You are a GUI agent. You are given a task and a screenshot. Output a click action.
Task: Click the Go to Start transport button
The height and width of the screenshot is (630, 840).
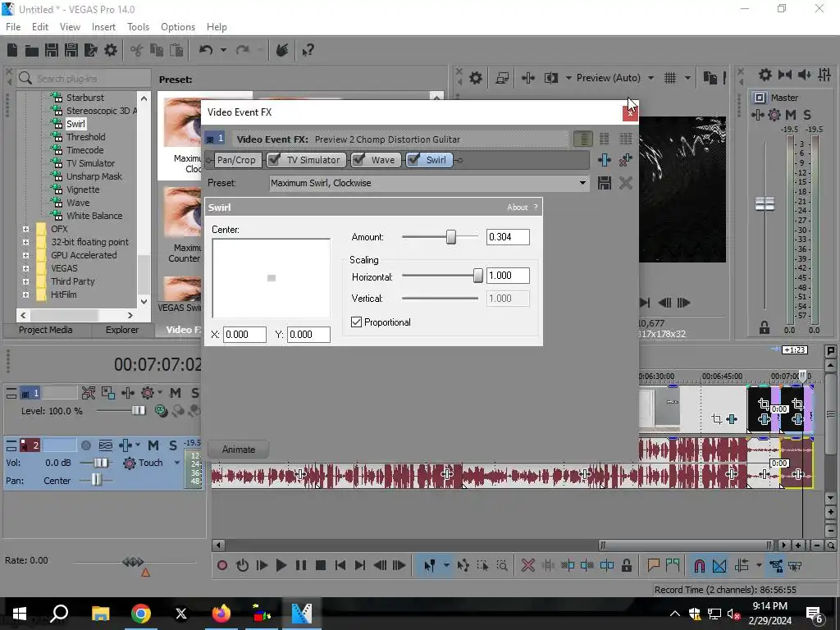click(x=340, y=565)
